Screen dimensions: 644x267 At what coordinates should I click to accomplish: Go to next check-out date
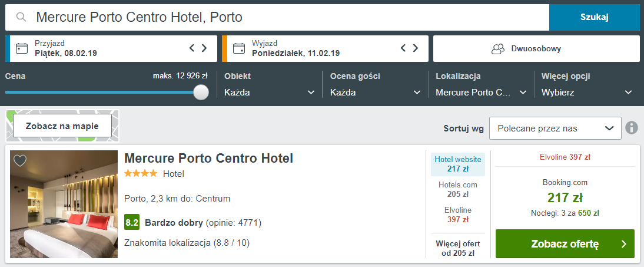(x=416, y=48)
